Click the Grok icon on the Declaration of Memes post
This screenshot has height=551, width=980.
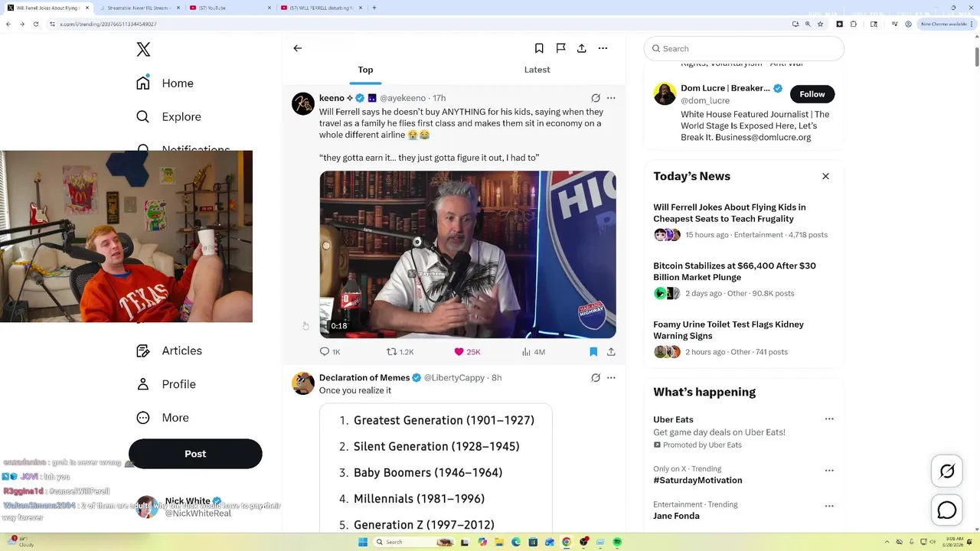pyautogui.click(x=596, y=377)
